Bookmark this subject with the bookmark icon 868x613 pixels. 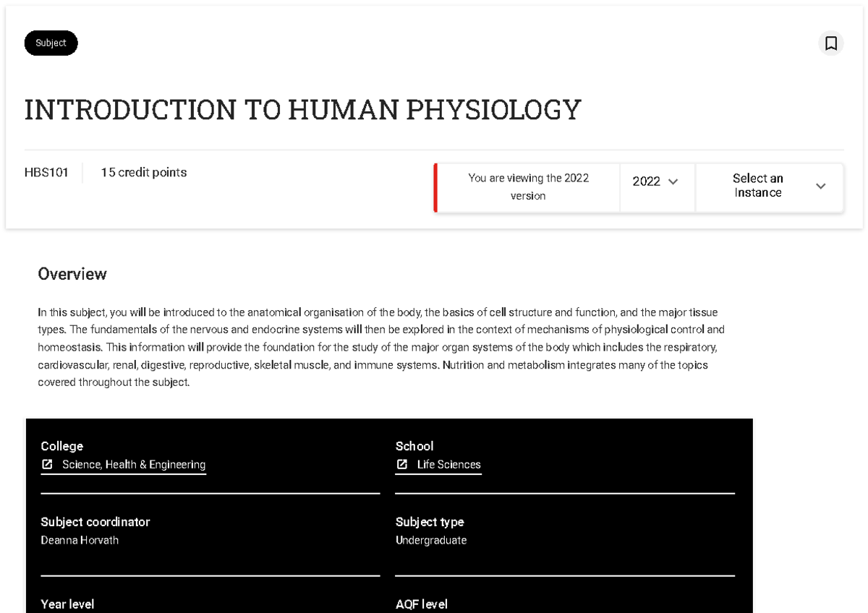[831, 43]
